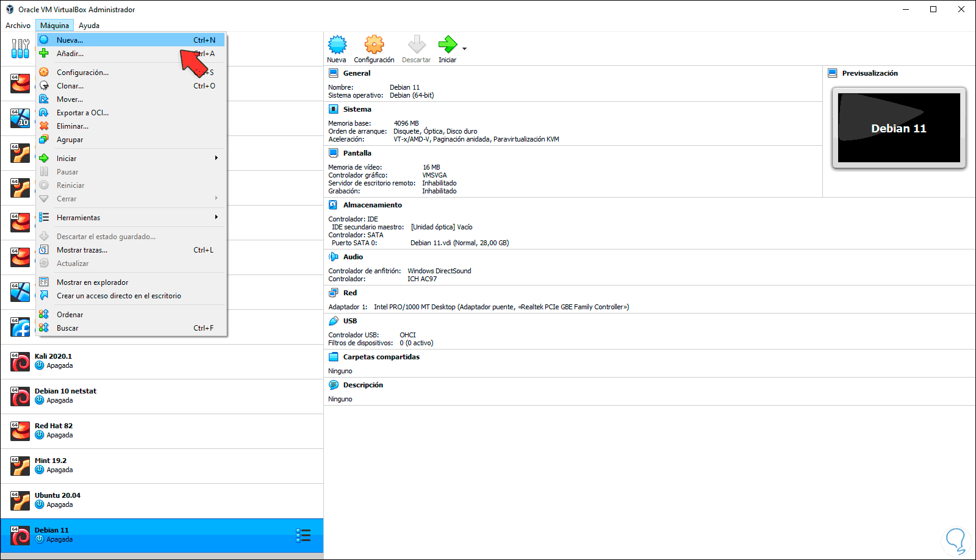Open the Archivo menu
976x560 pixels.
click(x=18, y=26)
